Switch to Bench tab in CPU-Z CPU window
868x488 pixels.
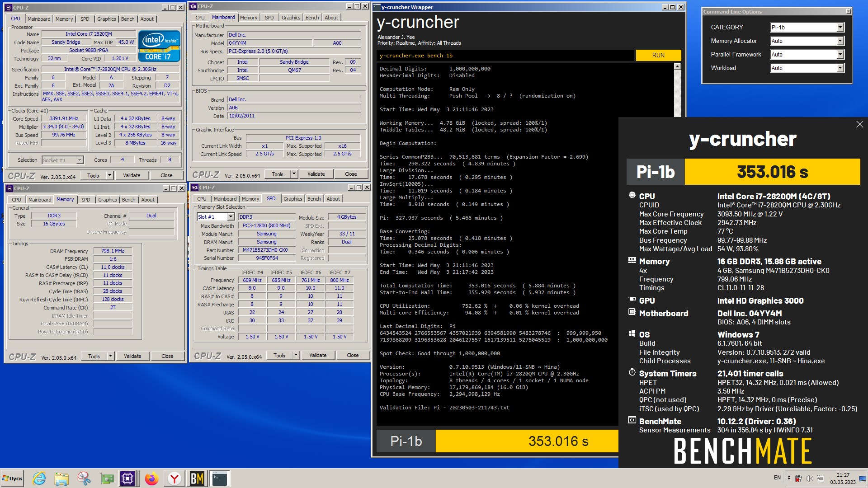click(x=128, y=19)
